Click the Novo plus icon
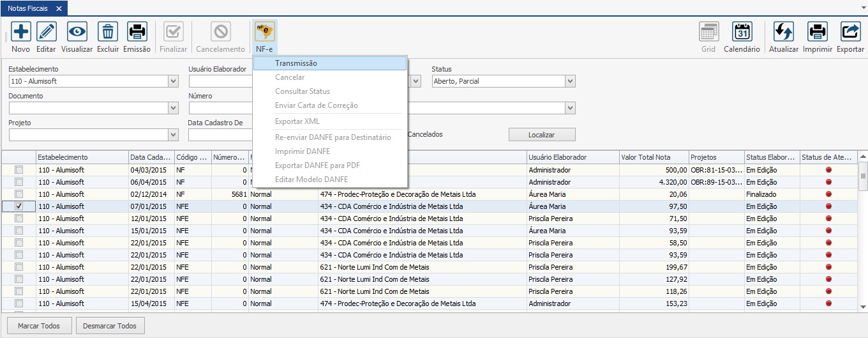 pos(20,31)
